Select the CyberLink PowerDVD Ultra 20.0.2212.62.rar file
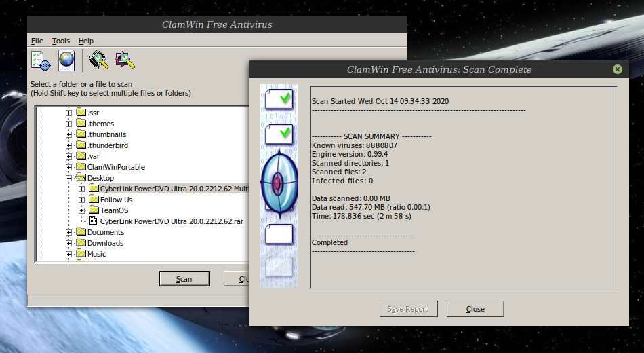Viewport: 644px width, 353px height. 172,221
